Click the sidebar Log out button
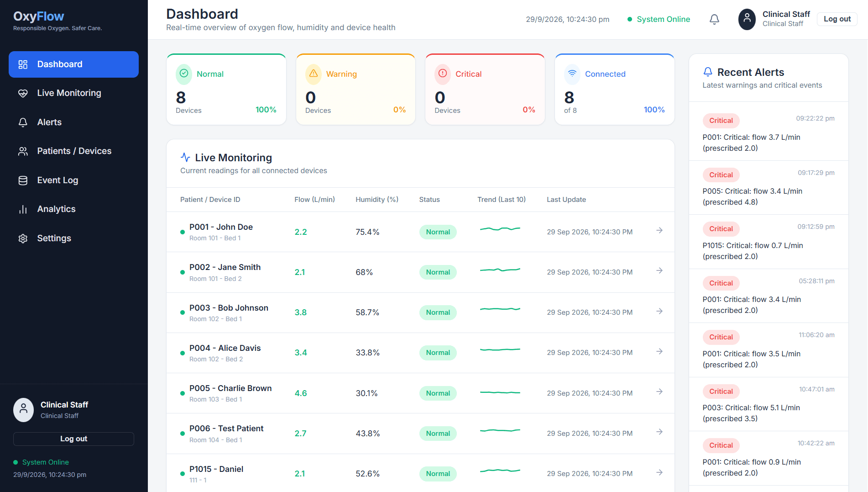This screenshot has height=492, width=868. pos(73,439)
